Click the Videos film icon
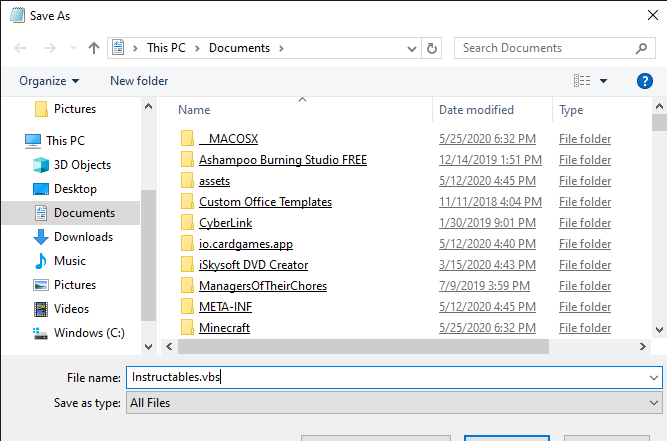The height and width of the screenshot is (441, 667). [x=41, y=309]
